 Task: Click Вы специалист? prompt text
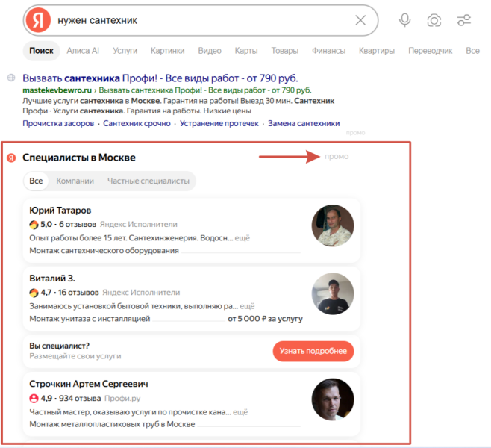(59, 346)
